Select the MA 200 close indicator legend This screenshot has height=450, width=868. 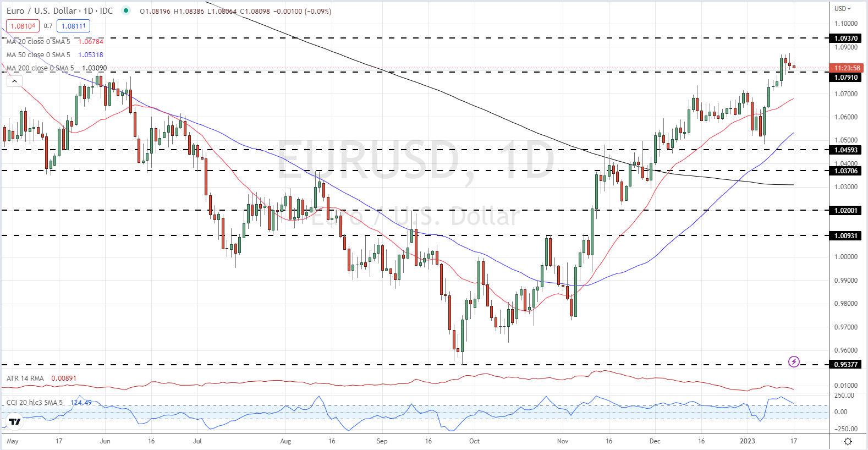tap(40, 68)
